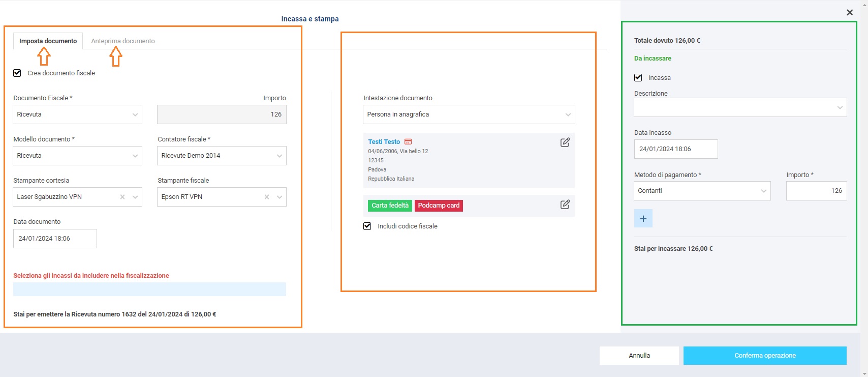Screen dimensions: 868x377
Task: Add another payment method with plus button
Action: click(643, 218)
